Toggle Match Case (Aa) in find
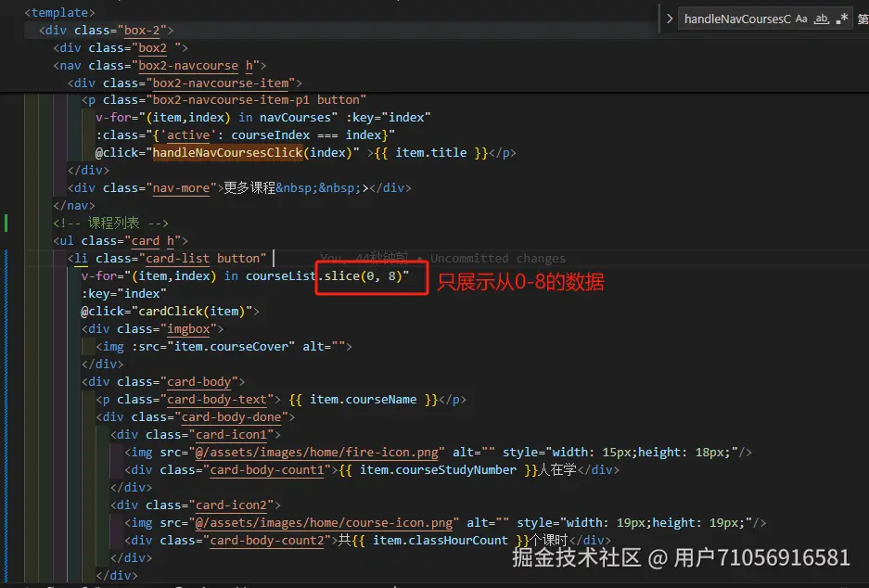869x588 pixels. 801,19
